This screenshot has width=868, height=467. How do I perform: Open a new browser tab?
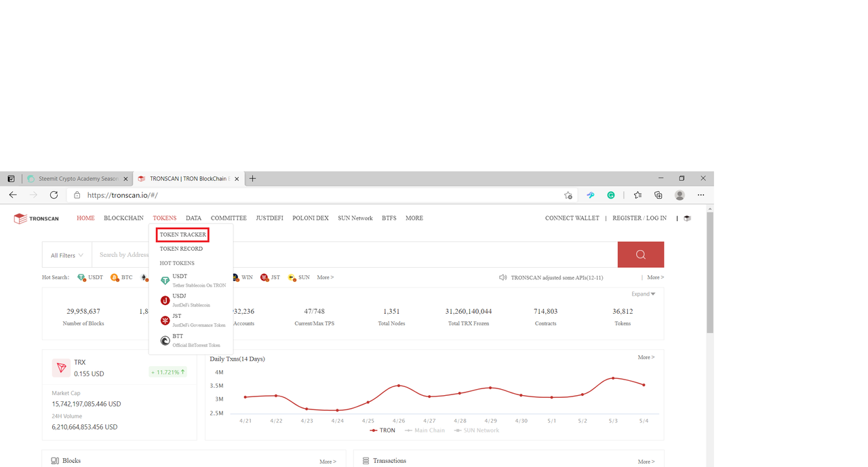252,179
